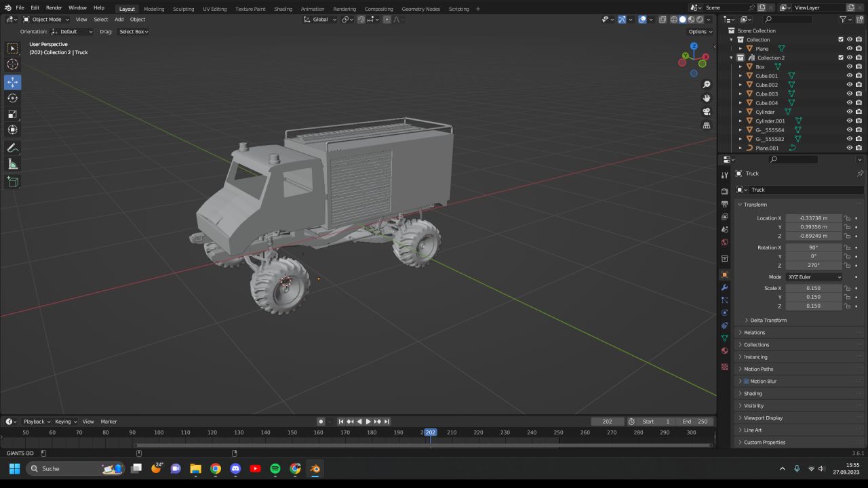868x488 pixels.
Task: Open the Texture properties tab
Action: [724, 367]
